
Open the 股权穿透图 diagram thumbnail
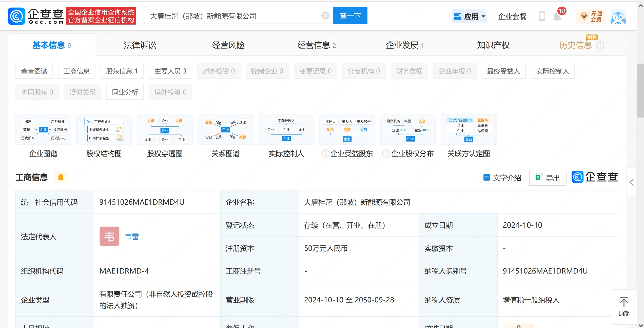pyautogui.click(x=165, y=130)
